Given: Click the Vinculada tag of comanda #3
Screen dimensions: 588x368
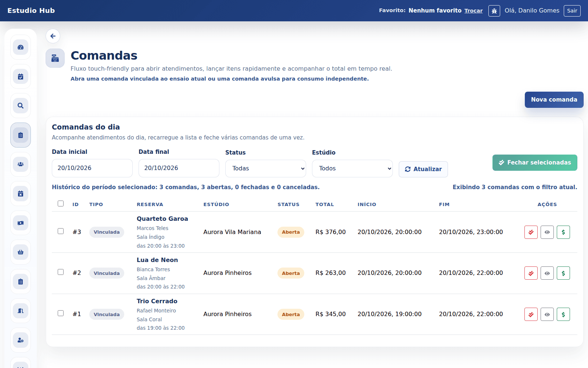Looking at the screenshot, I should point(107,232).
